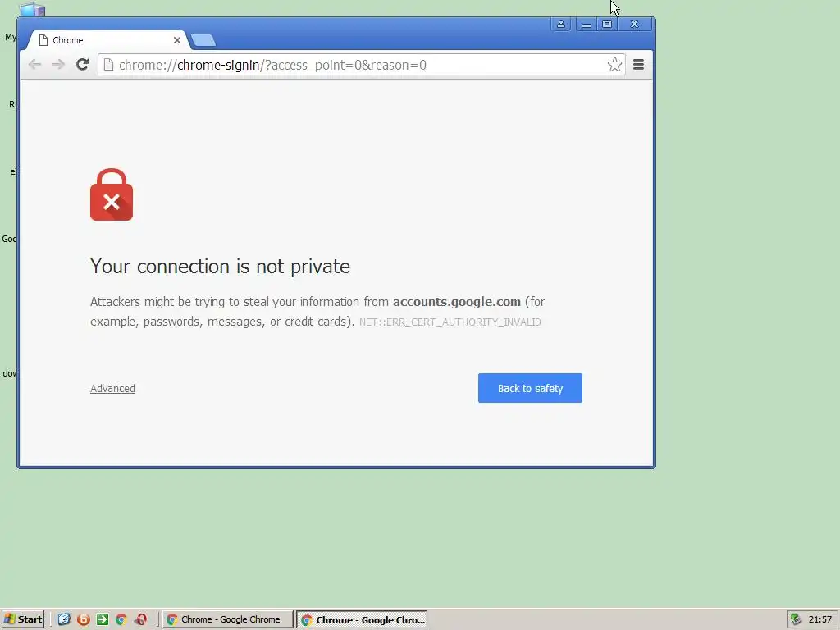Screen dimensions: 840x630
Task: Click the 21:57 taskbar clock
Action: 819,619
